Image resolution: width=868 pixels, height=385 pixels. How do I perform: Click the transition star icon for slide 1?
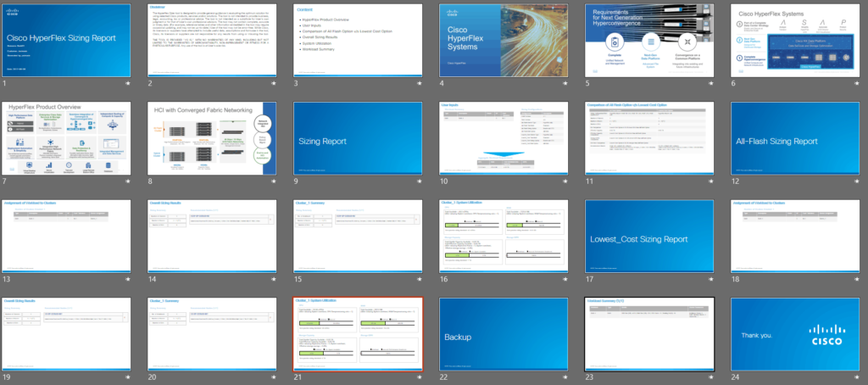[x=128, y=83]
